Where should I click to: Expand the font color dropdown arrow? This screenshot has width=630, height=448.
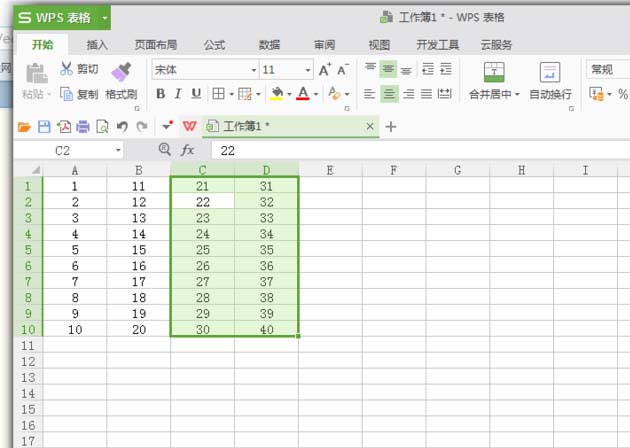(316, 94)
